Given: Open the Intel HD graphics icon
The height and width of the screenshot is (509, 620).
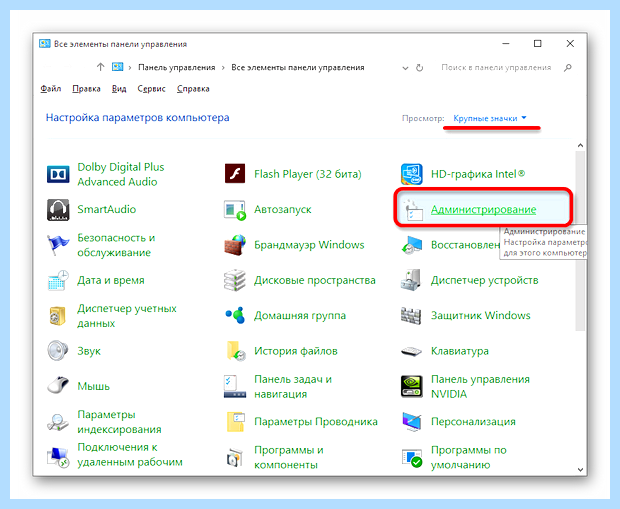Looking at the screenshot, I should 412,174.
